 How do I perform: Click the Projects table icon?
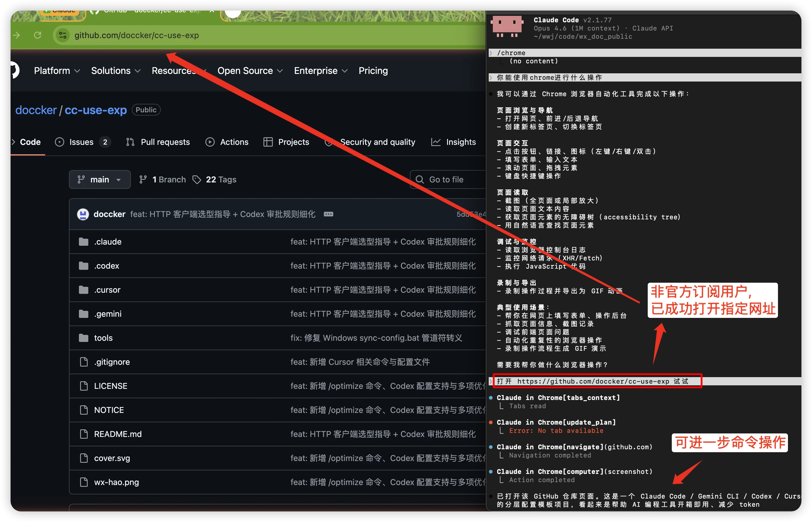point(268,142)
